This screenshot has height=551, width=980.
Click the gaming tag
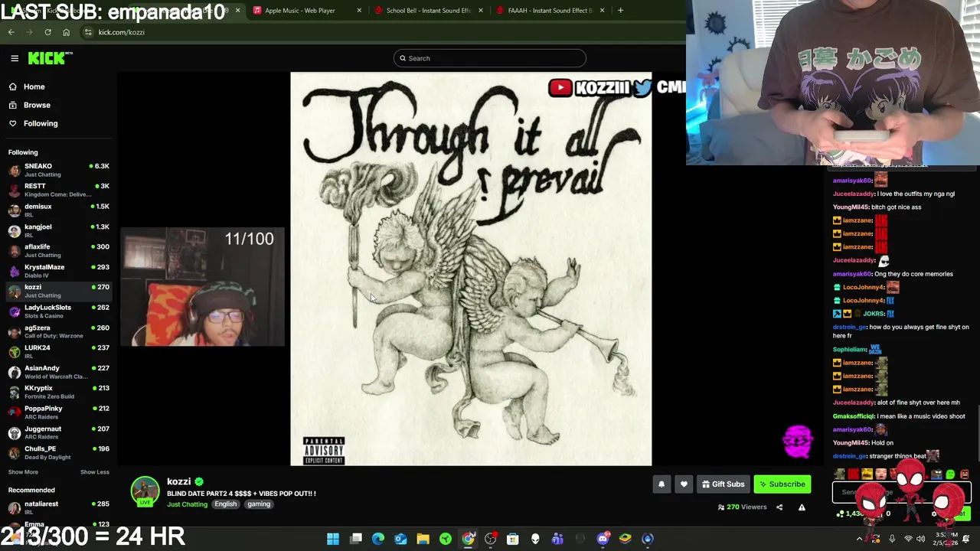[x=258, y=504]
